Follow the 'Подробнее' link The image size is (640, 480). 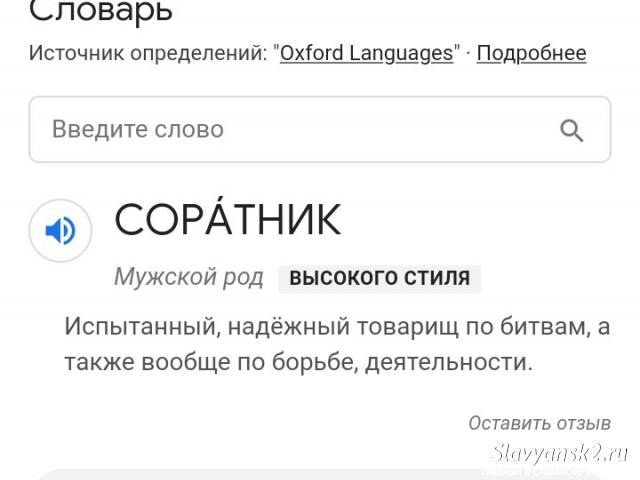coord(531,53)
